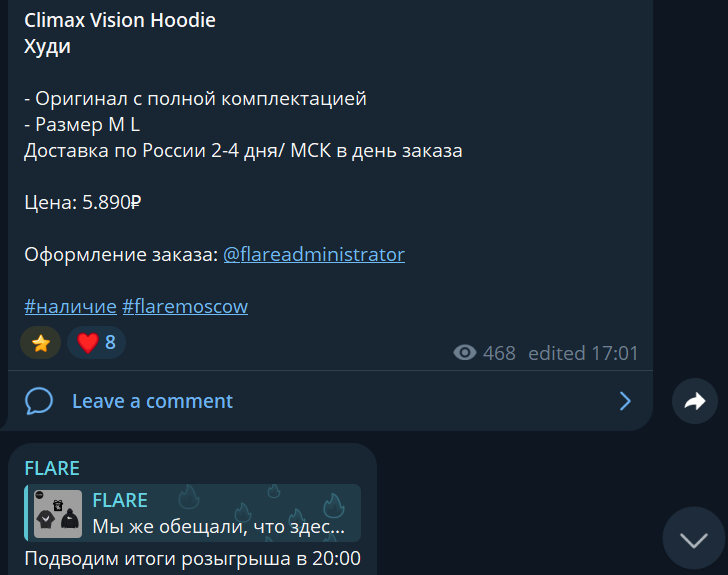The width and height of the screenshot is (728, 575).
Task: Click the comment speech bubble icon
Action: point(39,401)
